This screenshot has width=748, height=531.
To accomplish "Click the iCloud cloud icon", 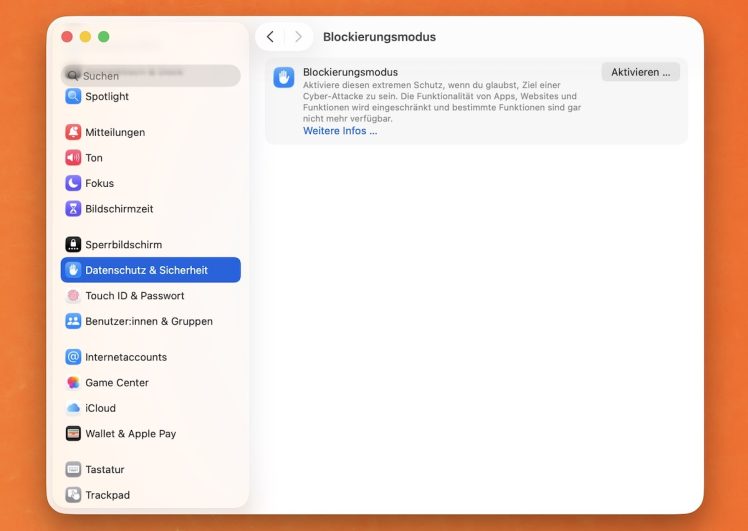I will coord(73,408).
